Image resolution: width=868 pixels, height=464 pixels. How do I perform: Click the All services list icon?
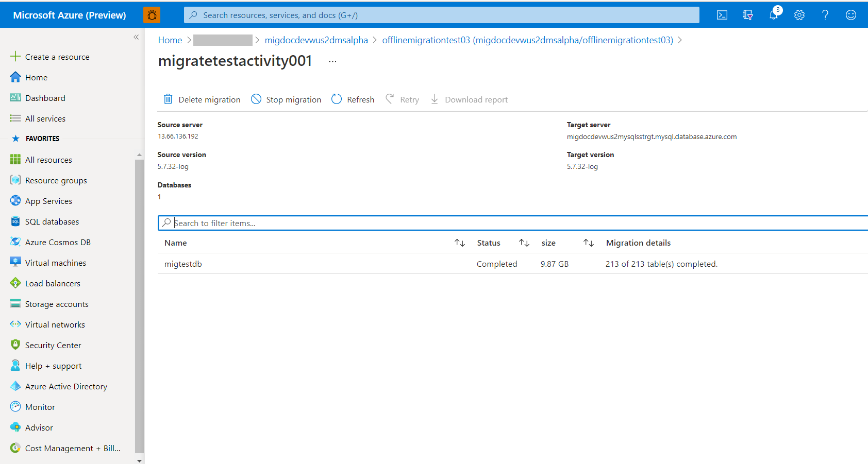pos(15,118)
